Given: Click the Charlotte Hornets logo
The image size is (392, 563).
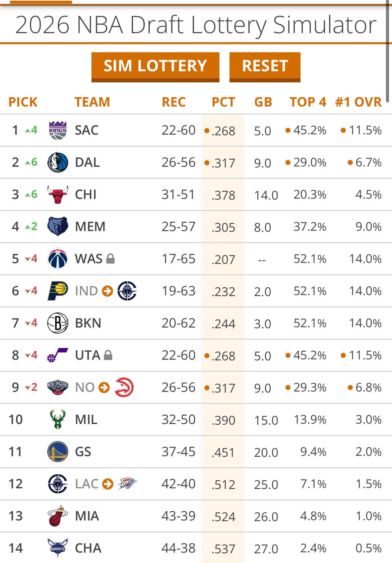Looking at the screenshot, I should (x=58, y=548).
